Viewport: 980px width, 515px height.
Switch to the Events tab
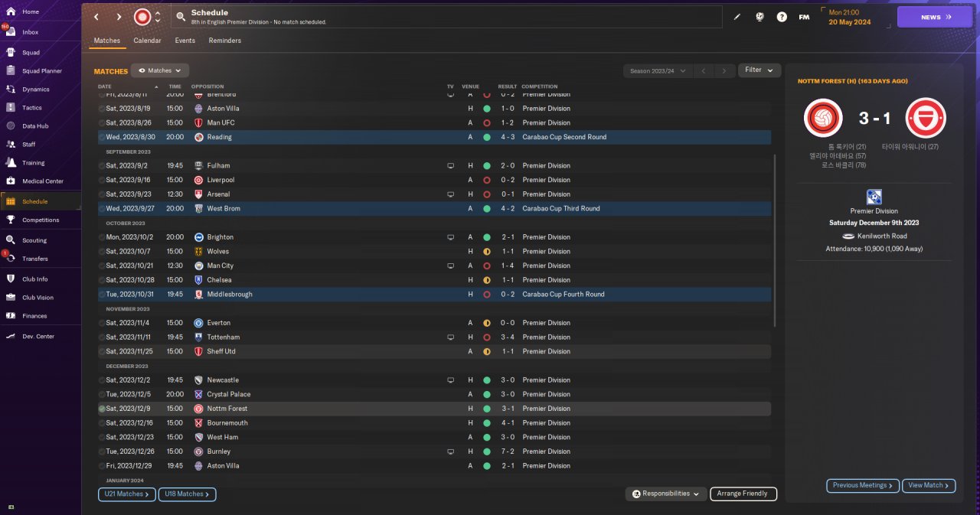point(185,41)
